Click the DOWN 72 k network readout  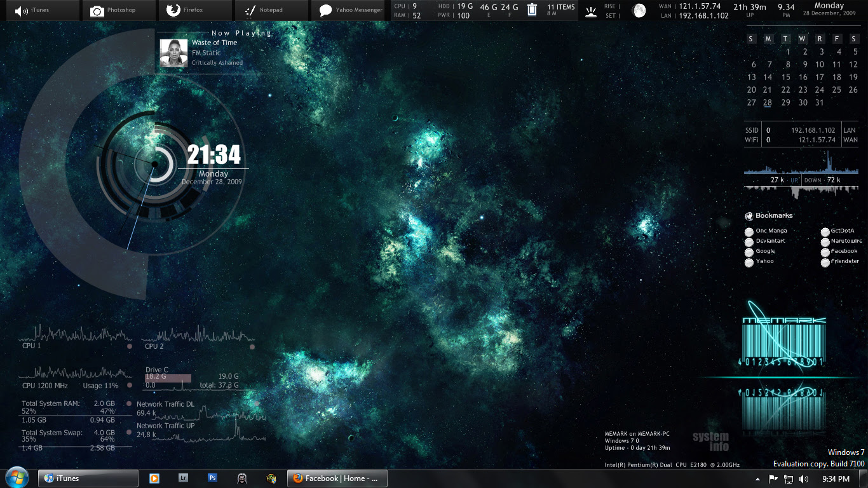point(822,180)
